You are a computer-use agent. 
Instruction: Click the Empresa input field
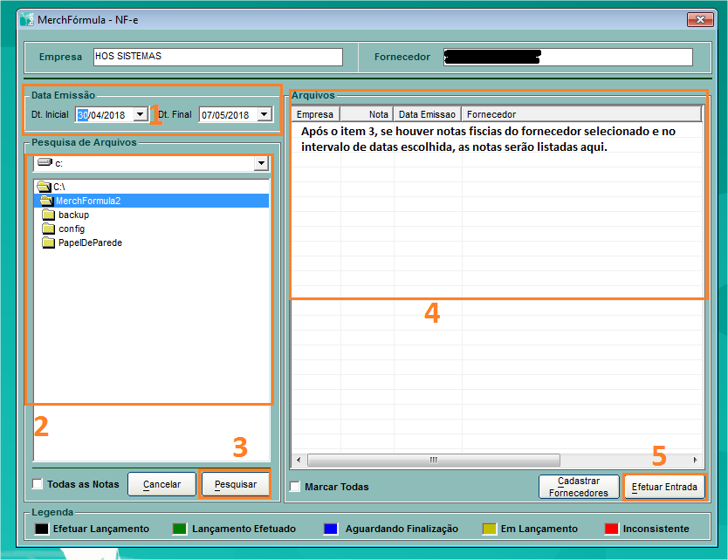217,57
